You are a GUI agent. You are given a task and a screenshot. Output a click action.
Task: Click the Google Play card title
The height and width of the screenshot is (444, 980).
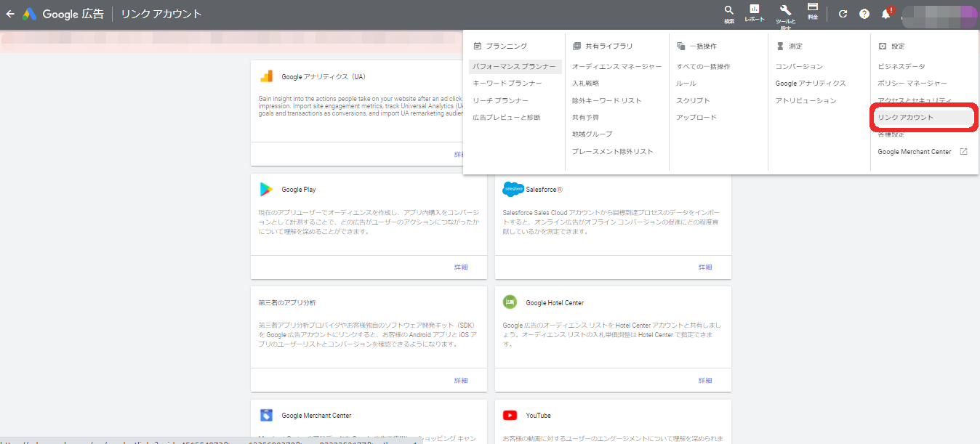click(x=299, y=189)
